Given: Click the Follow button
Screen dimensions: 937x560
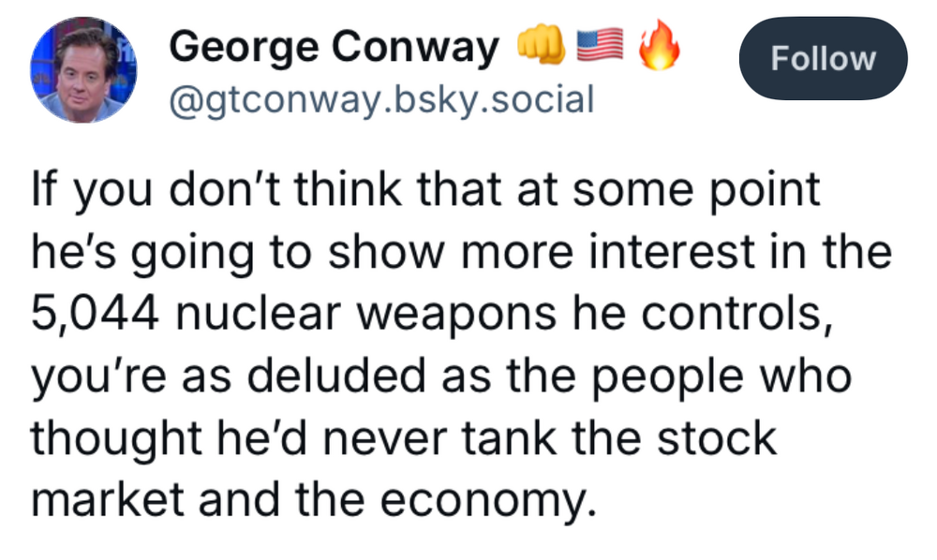Looking at the screenshot, I should (823, 59).
